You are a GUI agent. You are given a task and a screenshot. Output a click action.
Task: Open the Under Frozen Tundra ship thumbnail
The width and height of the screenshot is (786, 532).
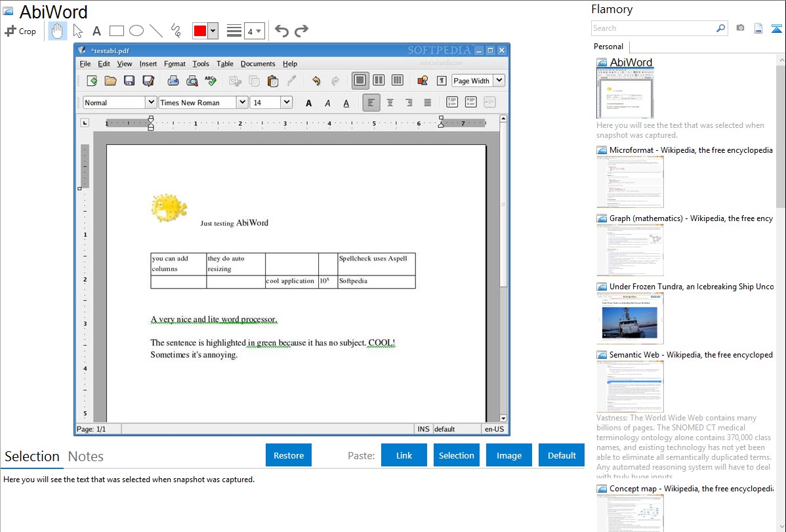click(630, 319)
